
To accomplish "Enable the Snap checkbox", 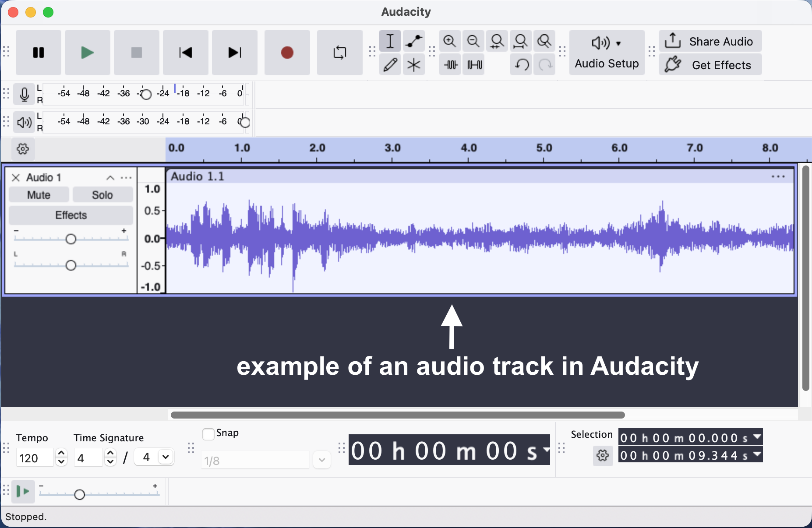I will coord(208,434).
